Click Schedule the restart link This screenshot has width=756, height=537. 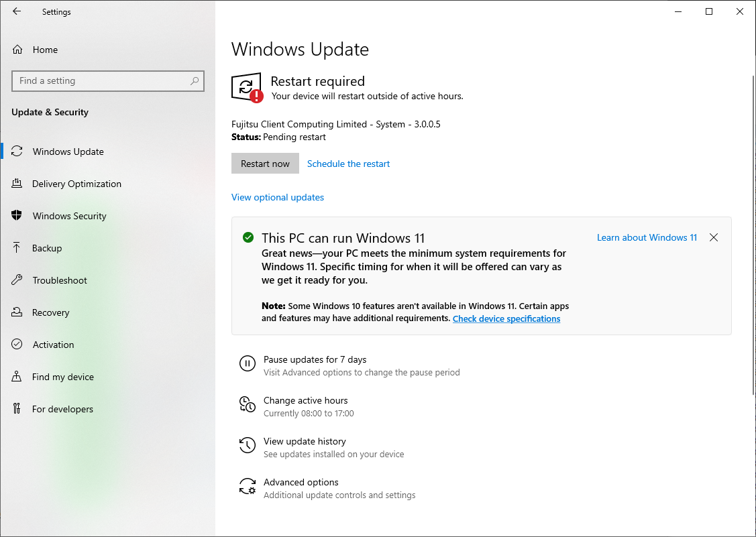(x=348, y=164)
